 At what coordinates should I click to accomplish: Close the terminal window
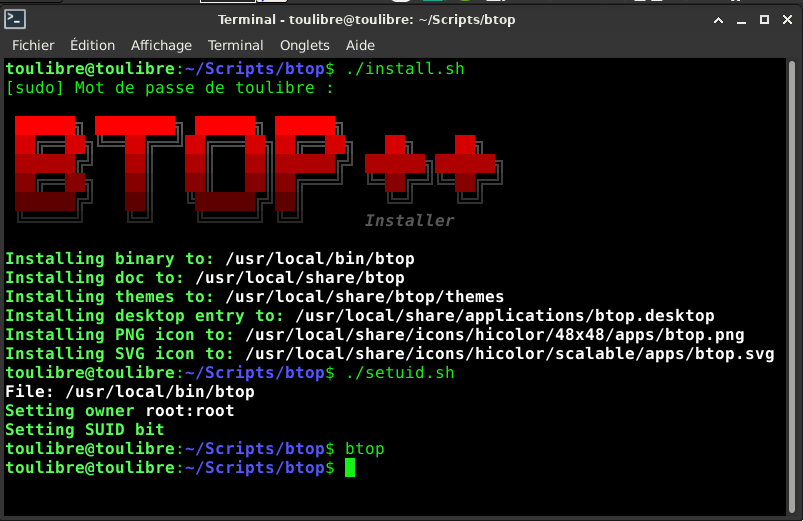785,21
